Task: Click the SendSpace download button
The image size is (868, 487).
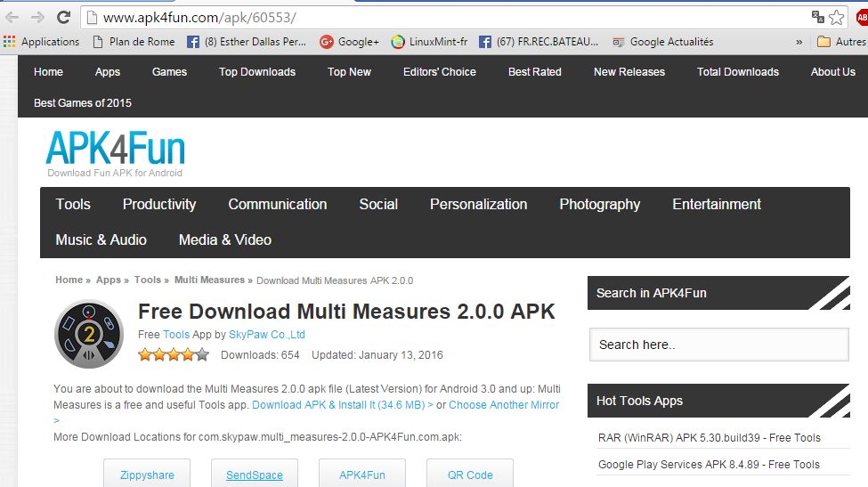Action: (x=254, y=475)
